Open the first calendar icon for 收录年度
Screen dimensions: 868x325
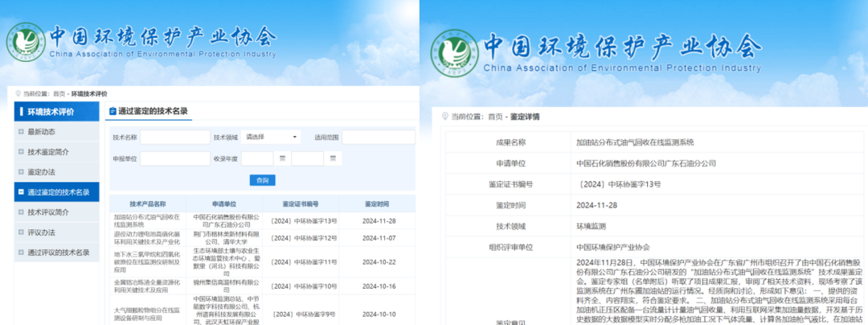pyautogui.click(x=282, y=159)
